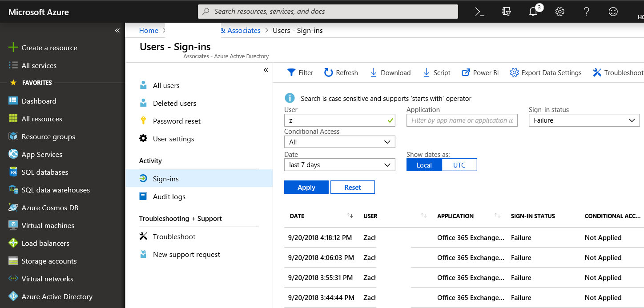This screenshot has height=308, width=644.
Task: Switch dates to UTC
Action: pos(459,165)
